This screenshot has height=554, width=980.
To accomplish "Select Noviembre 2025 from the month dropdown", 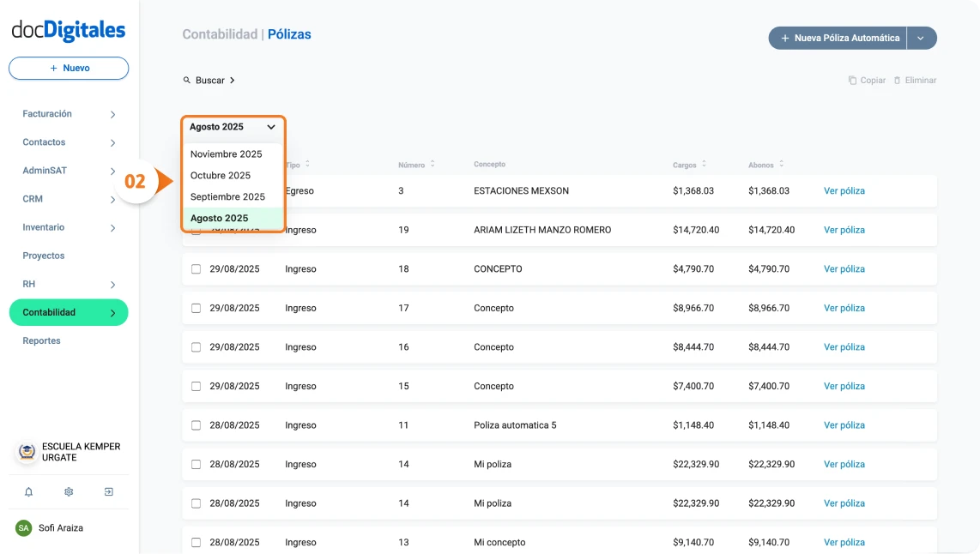I will (227, 154).
